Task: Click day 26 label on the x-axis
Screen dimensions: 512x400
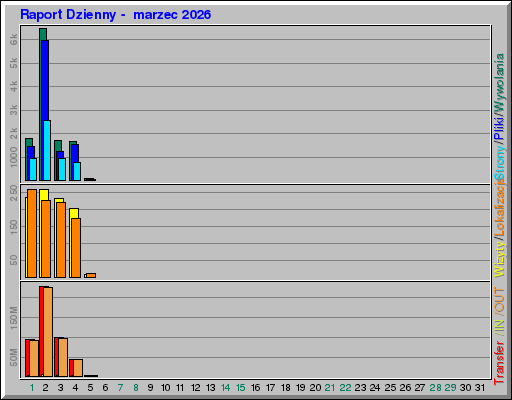Action: 405,388
